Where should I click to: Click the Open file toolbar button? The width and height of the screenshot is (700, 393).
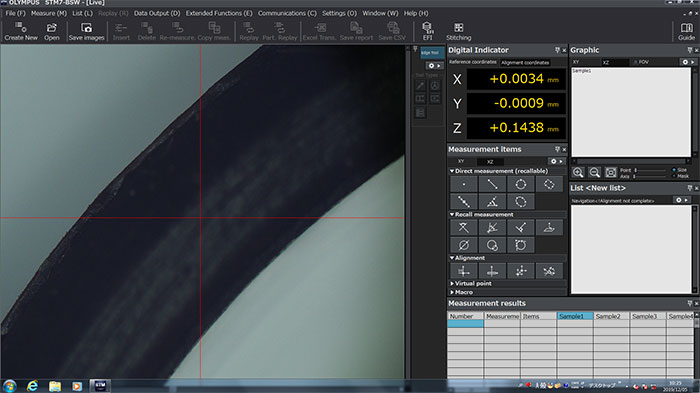tap(52, 31)
